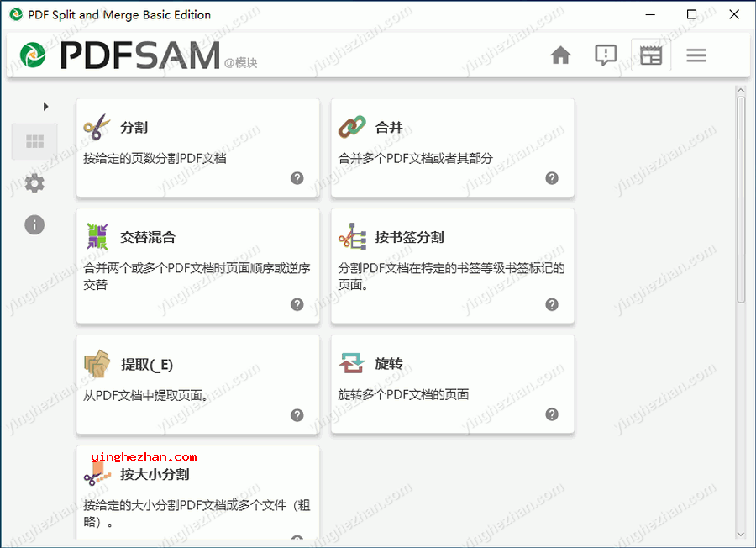The height and width of the screenshot is (548, 756).
Task: Click the split-by-size icon of 按大小分割
Action: [x=97, y=474]
